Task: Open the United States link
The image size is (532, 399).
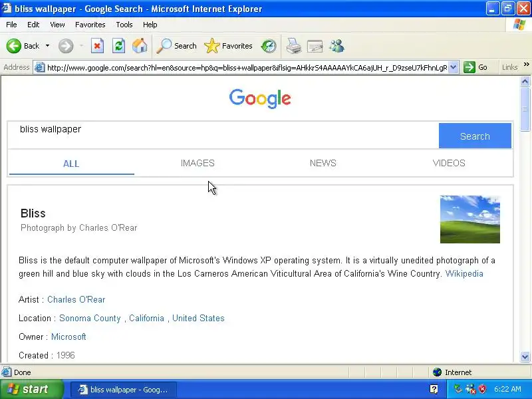Action: pos(198,319)
